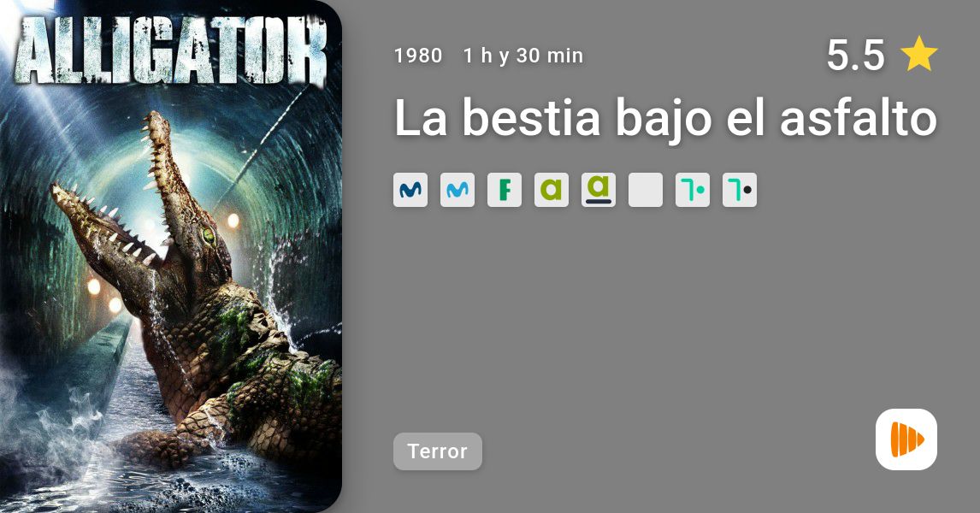Click the sewer tunnel lights on poster
The image size is (980, 513).
point(233,220)
